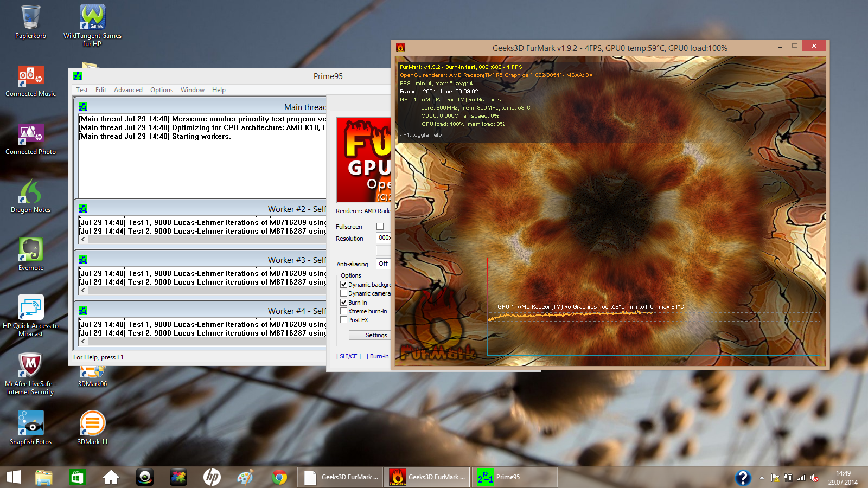This screenshot has width=868, height=488.
Task: Switch to the active FurMark taskbar button
Action: tap(427, 477)
